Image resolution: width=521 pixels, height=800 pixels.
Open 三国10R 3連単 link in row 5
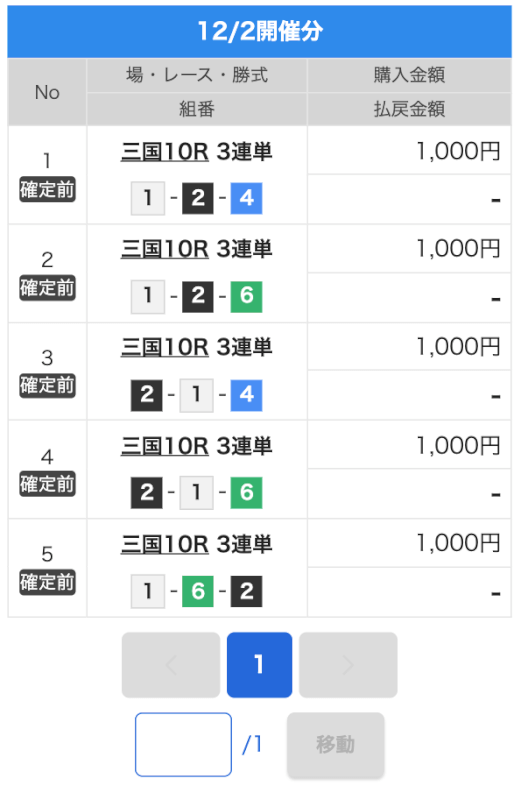pyautogui.click(x=196, y=544)
